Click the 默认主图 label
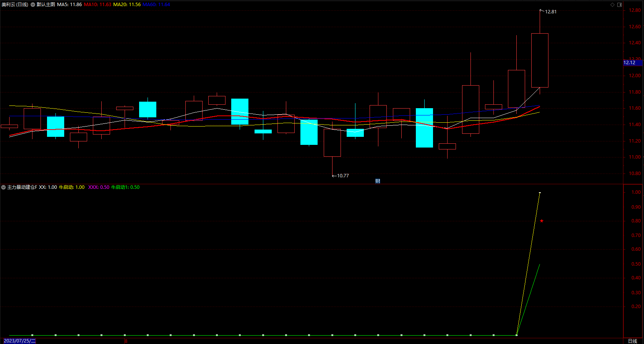This screenshot has width=644, height=344. coord(46,5)
